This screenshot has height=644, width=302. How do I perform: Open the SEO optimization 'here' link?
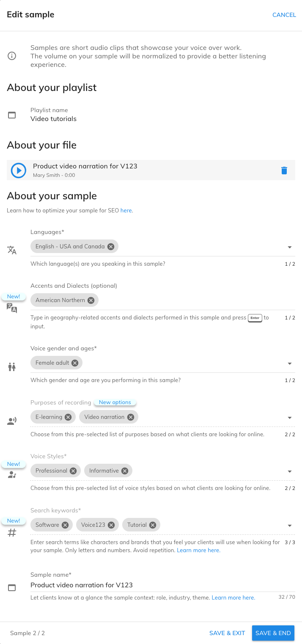tap(126, 210)
